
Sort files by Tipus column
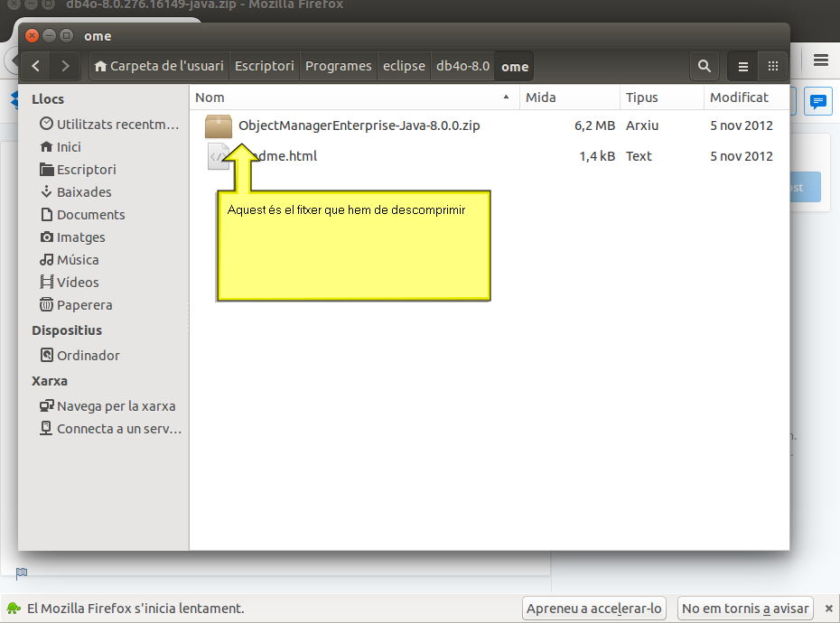click(662, 98)
